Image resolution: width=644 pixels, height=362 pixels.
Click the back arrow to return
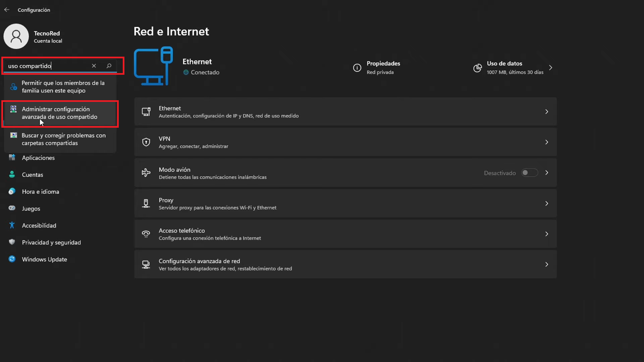7,10
